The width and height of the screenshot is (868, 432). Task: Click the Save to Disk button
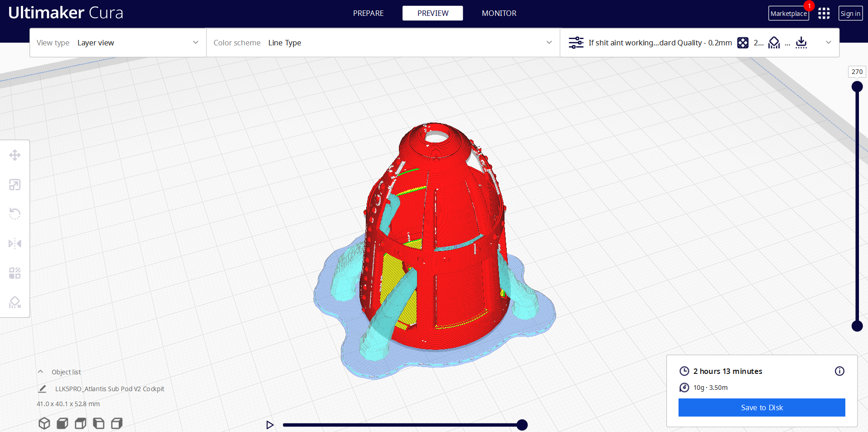pos(761,407)
